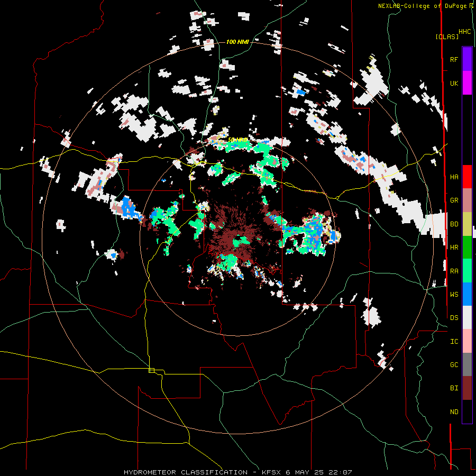
Task: Click the IC legend label
Action: (454, 341)
